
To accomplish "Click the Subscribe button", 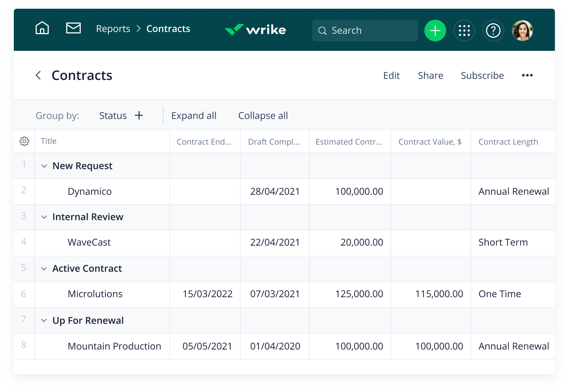I will 482,76.
